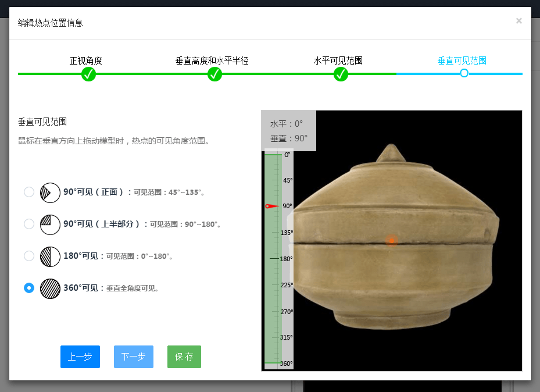Click the 315° mark on vertical ruler
The width and height of the screenshot is (540, 392).
[286, 337]
